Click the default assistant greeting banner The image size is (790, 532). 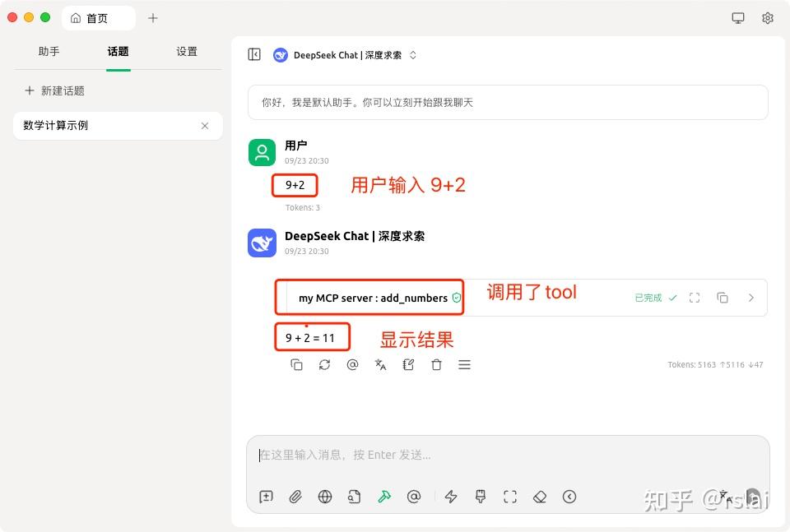(508, 103)
